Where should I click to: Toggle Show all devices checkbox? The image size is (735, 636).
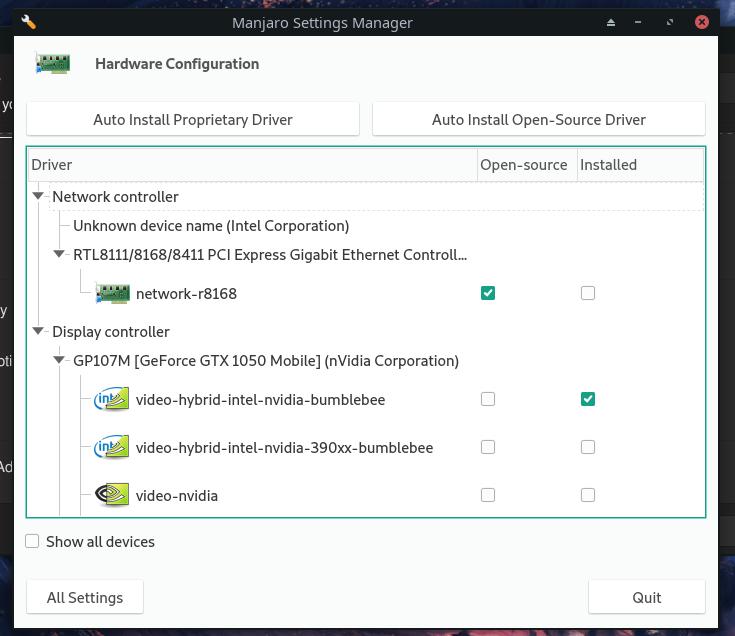pyautogui.click(x=32, y=541)
